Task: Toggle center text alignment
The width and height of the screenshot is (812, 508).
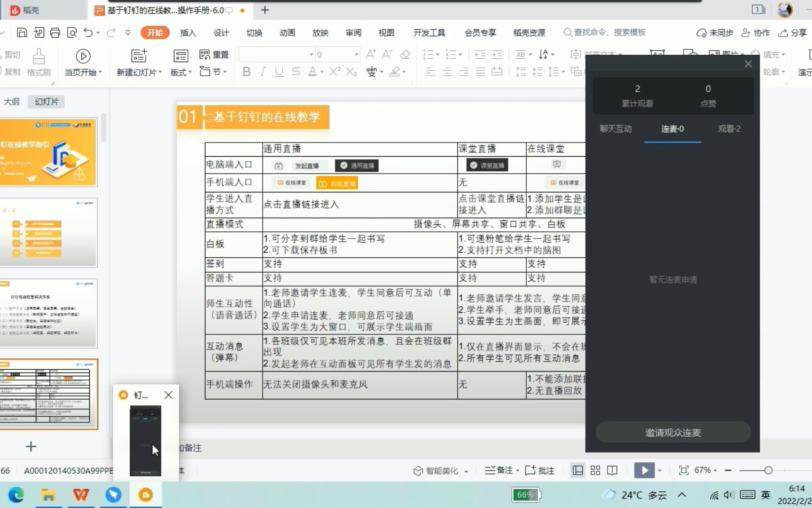Action: 447,71
